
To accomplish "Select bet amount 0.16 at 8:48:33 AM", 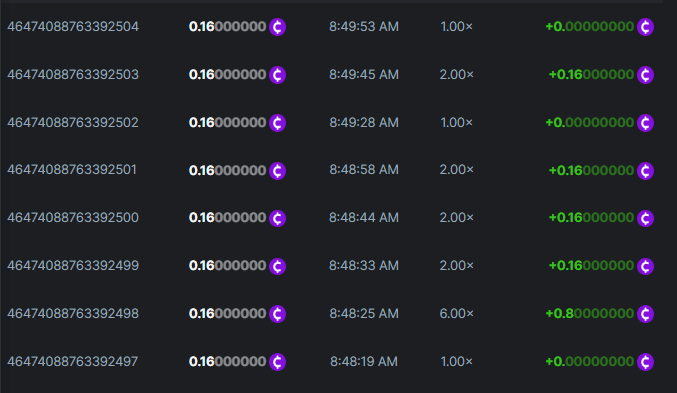I will (x=228, y=266).
